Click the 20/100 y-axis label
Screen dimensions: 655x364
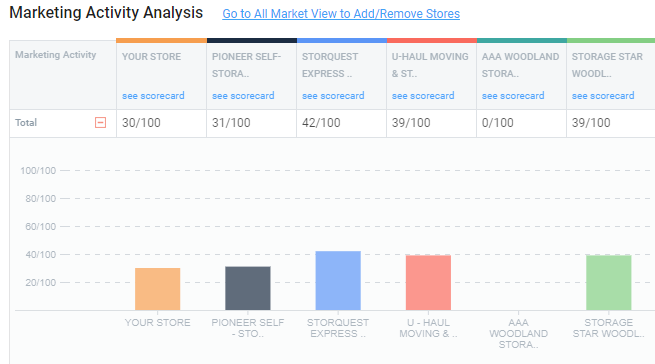point(41,283)
